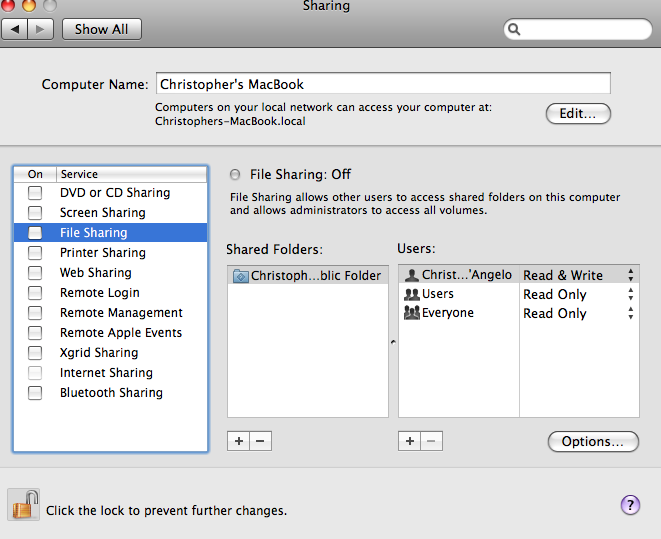The width and height of the screenshot is (661, 539).
Task: Click the File Sharing: Off status indicator
Action: click(x=235, y=174)
